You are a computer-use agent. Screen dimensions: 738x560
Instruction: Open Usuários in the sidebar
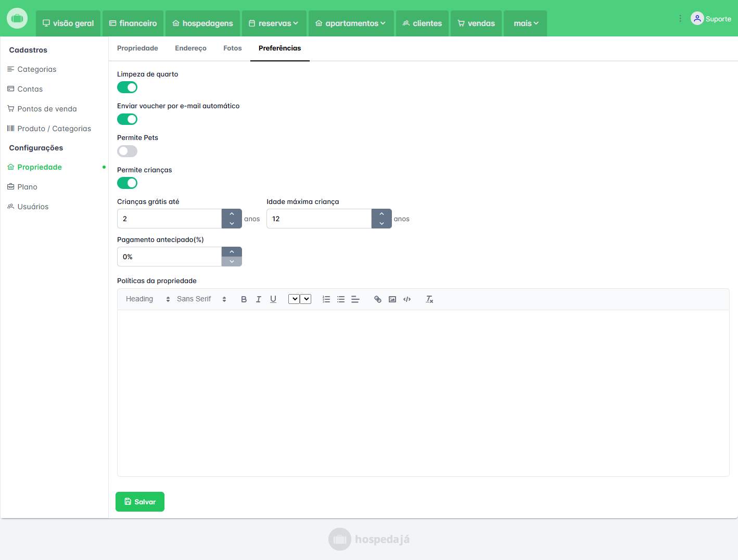click(33, 207)
